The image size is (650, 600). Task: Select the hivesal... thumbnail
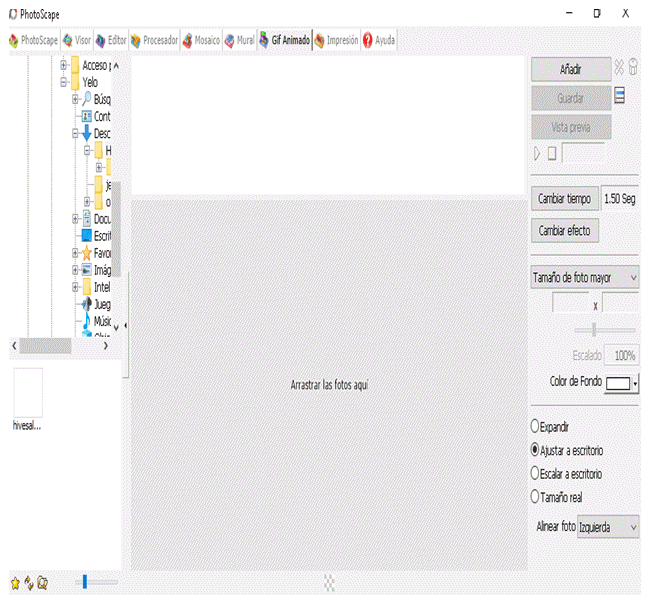27,399
